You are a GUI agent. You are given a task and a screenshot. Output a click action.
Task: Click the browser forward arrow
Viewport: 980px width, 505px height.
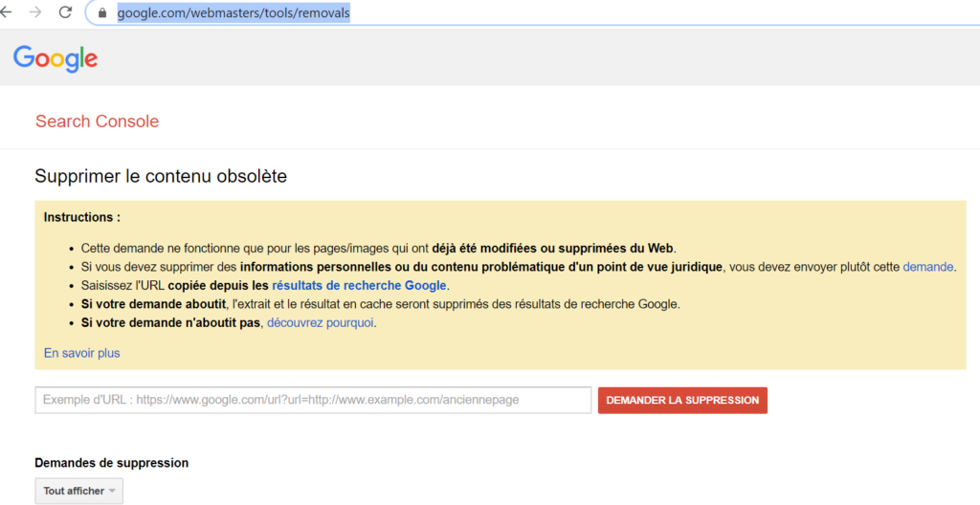tap(35, 11)
